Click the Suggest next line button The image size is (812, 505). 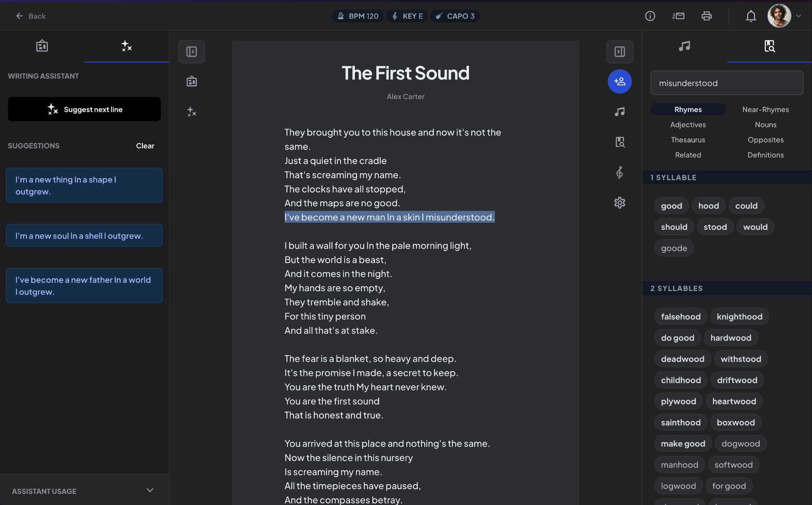[x=84, y=109]
